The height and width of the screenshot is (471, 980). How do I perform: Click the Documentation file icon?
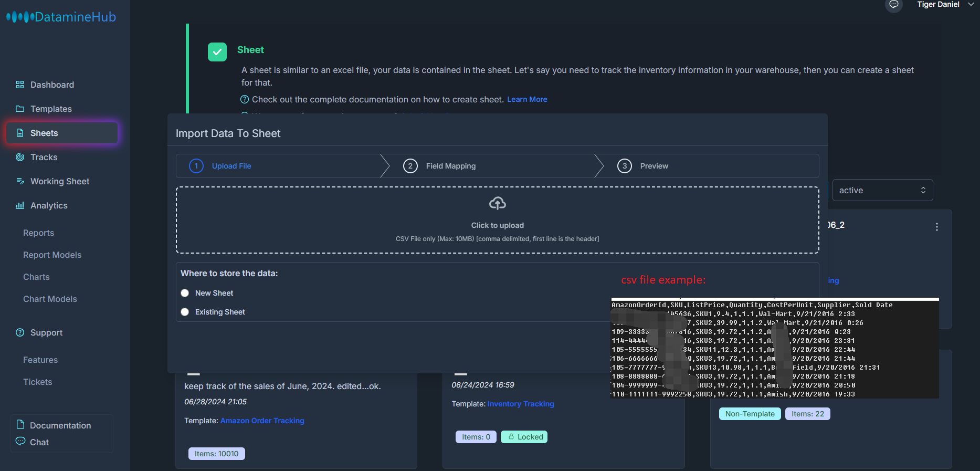pos(20,424)
